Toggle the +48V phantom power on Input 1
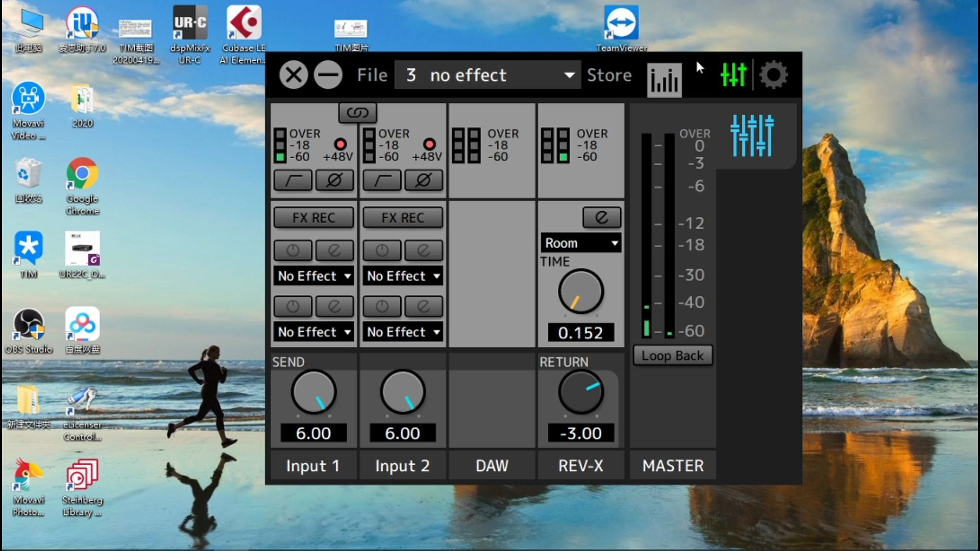980x551 pixels. [338, 143]
